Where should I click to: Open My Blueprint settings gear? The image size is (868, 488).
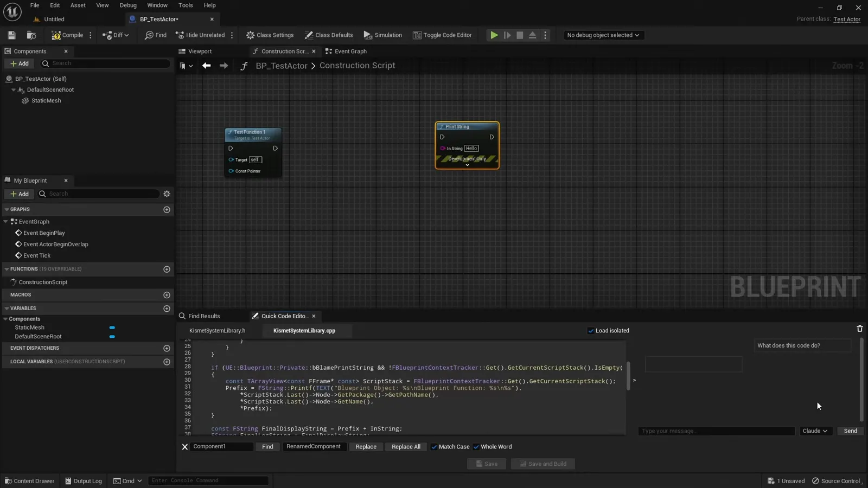(x=167, y=194)
